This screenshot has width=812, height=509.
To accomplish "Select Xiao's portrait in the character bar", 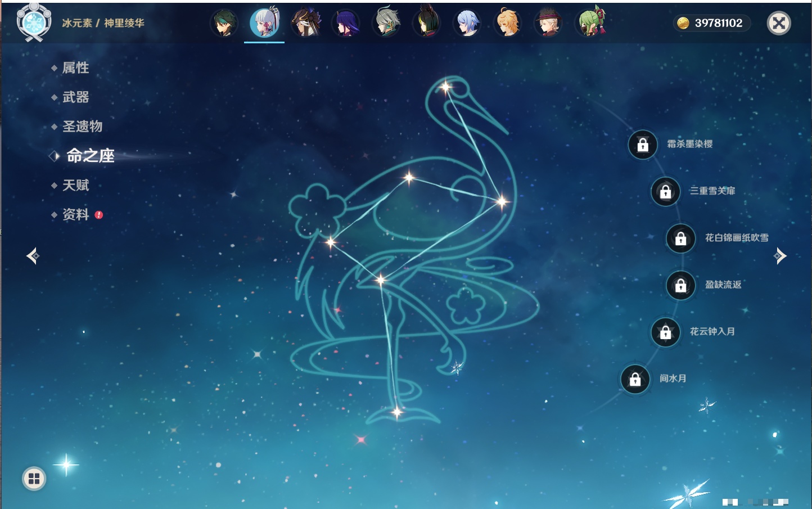I will (224, 24).
